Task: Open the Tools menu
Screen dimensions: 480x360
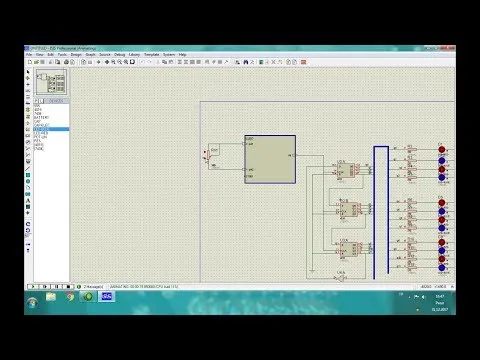Action: [62, 54]
